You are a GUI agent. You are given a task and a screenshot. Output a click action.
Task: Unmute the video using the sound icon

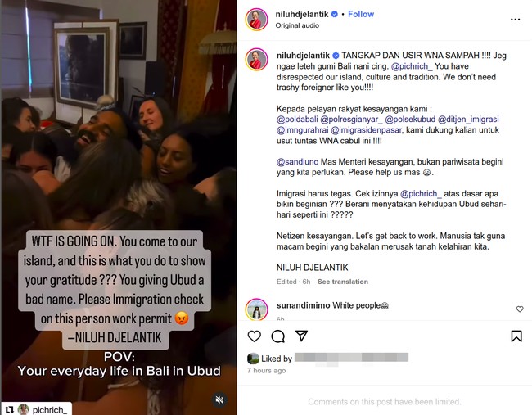click(x=219, y=399)
